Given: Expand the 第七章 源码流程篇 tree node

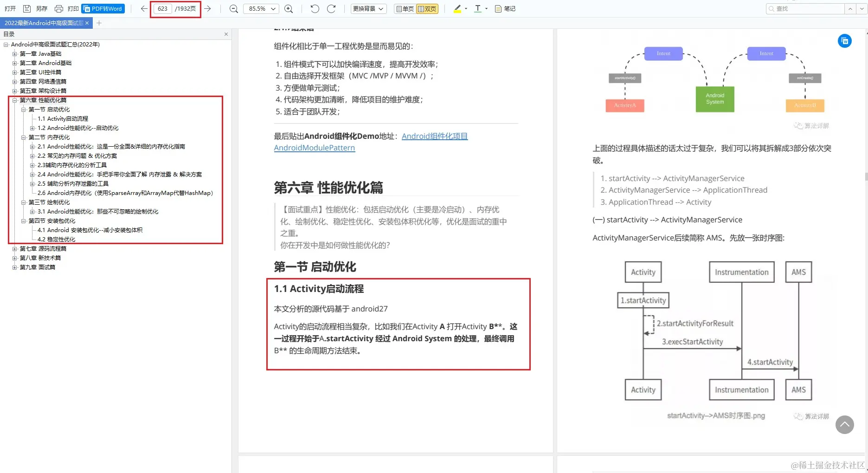Looking at the screenshot, I should (14, 248).
